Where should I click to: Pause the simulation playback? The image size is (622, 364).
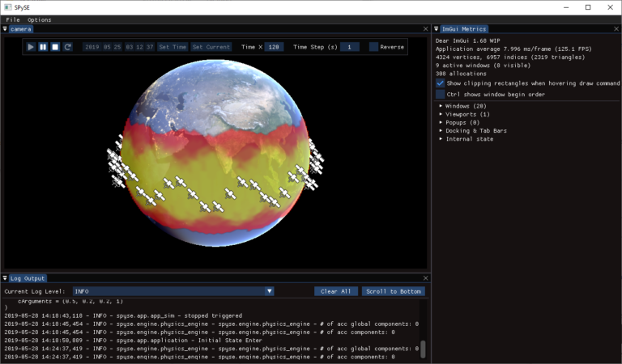(43, 47)
